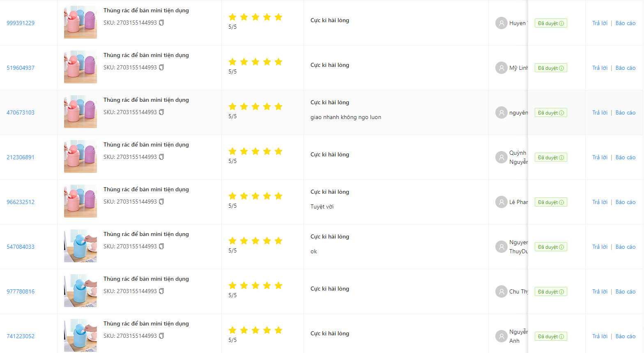Copy SKU in row 519604937
The height and width of the screenshot is (353, 644).
click(161, 67)
